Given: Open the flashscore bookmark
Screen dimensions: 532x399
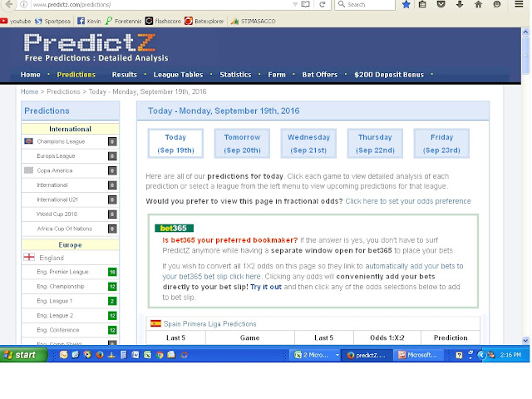Looking at the screenshot, I should tap(163, 21).
